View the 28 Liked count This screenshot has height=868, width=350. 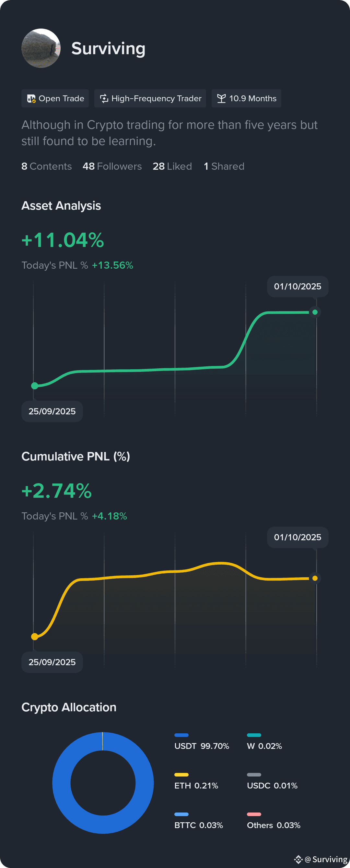(172, 166)
